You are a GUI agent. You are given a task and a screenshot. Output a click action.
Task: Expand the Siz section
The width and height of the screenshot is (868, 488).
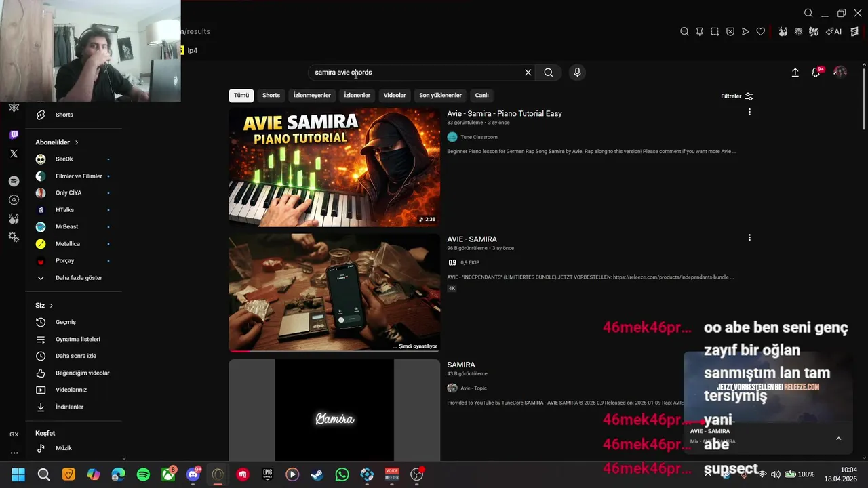(x=44, y=306)
